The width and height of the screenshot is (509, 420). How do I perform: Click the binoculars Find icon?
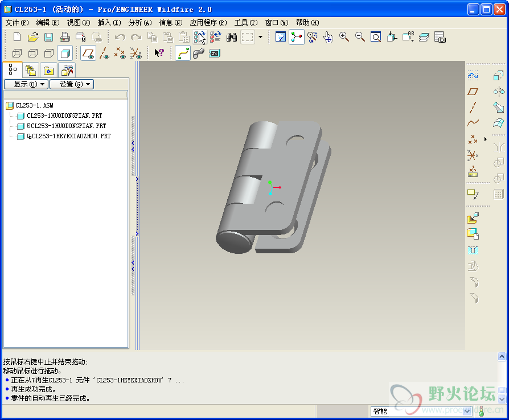coord(232,37)
